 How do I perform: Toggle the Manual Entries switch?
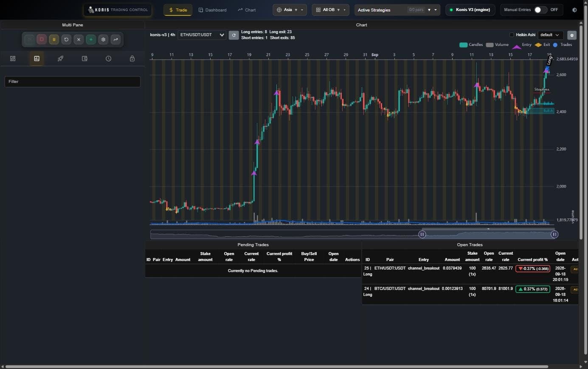[x=540, y=10]
